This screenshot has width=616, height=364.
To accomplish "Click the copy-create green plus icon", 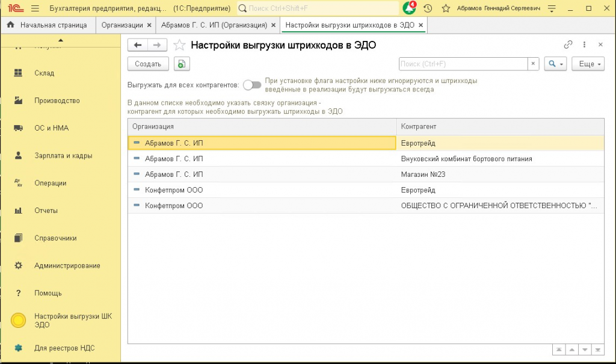I will pyautogui.click(x=182, y=64).
